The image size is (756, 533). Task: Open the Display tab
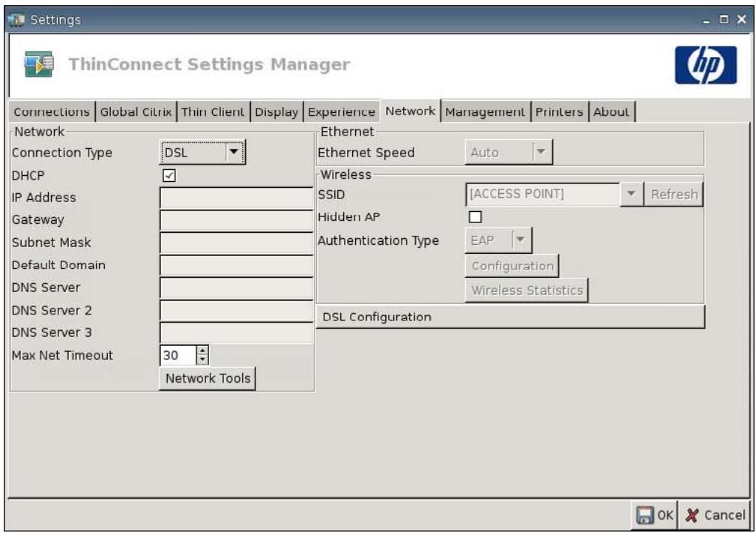[x=276, y=112]
